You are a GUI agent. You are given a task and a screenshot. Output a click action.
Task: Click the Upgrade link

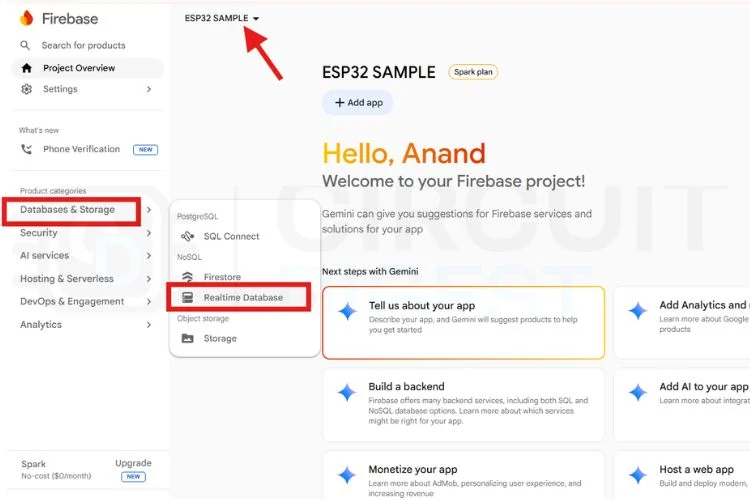(x=133, y=463)
